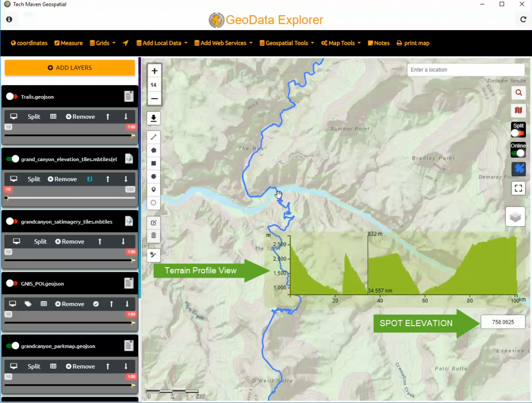Select the line drawing tool on map
Viewport: 532px width, 403px height.
(153, 137)
